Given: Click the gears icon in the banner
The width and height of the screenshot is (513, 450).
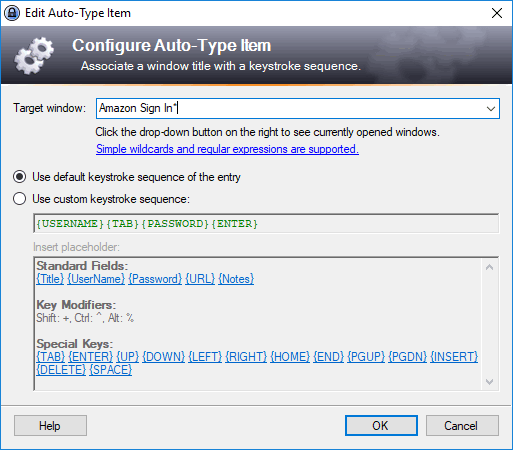Looking at the screenshot, I should pyautogui.click(x=34, y=56).
